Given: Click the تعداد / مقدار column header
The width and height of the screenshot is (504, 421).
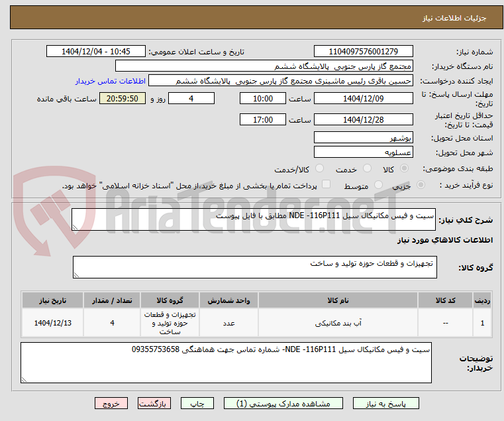Looking at the screenshot, I should click(x=112, y=300).
